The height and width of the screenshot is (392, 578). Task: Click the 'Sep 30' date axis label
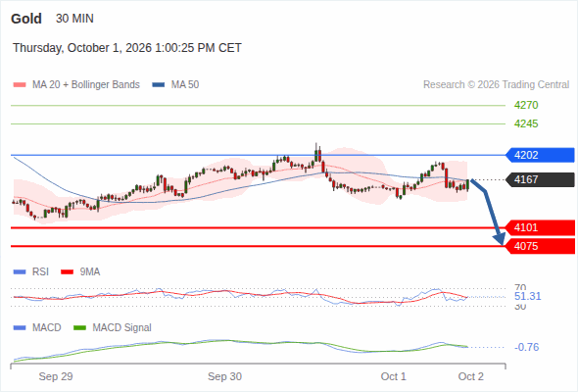[x=224, y=377]
